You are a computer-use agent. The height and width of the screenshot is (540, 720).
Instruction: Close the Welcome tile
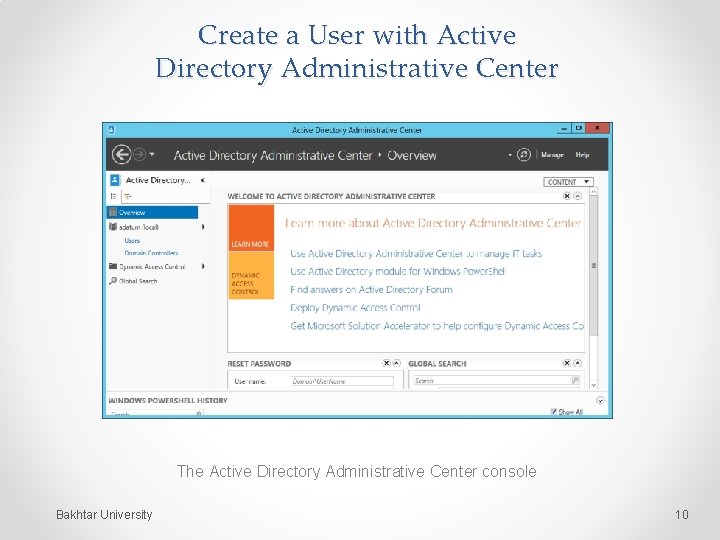tap(567, 196)
